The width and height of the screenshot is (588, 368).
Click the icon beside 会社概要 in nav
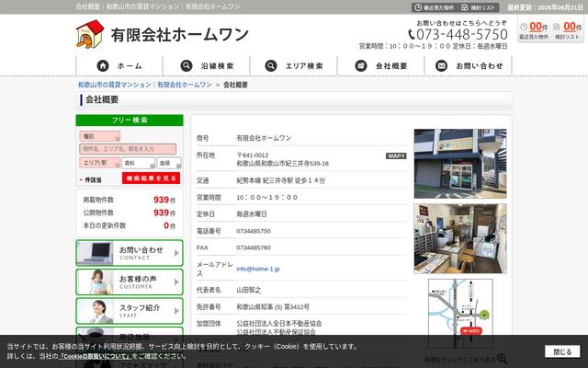(361, 65)
